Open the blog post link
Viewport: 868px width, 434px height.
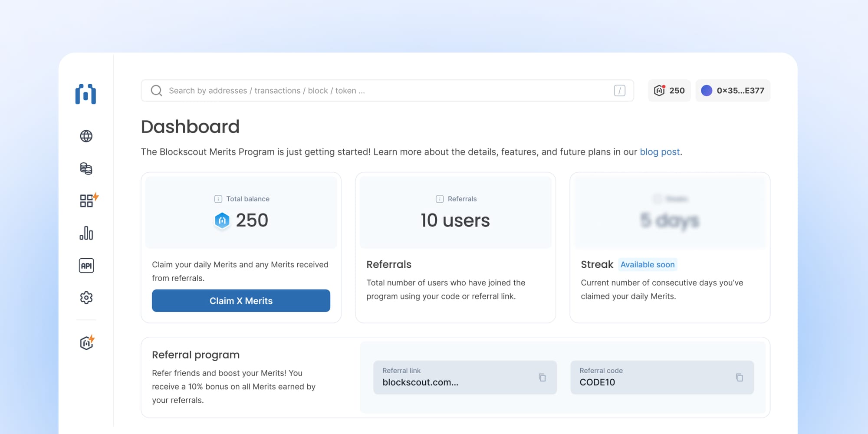pyautogui.click(x=660, y=152)
